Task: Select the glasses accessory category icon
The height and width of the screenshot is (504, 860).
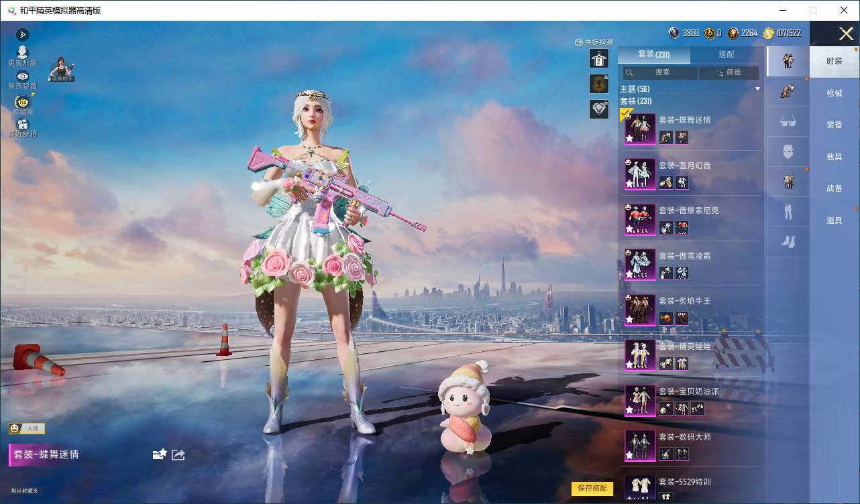Action: pos(788,122)
